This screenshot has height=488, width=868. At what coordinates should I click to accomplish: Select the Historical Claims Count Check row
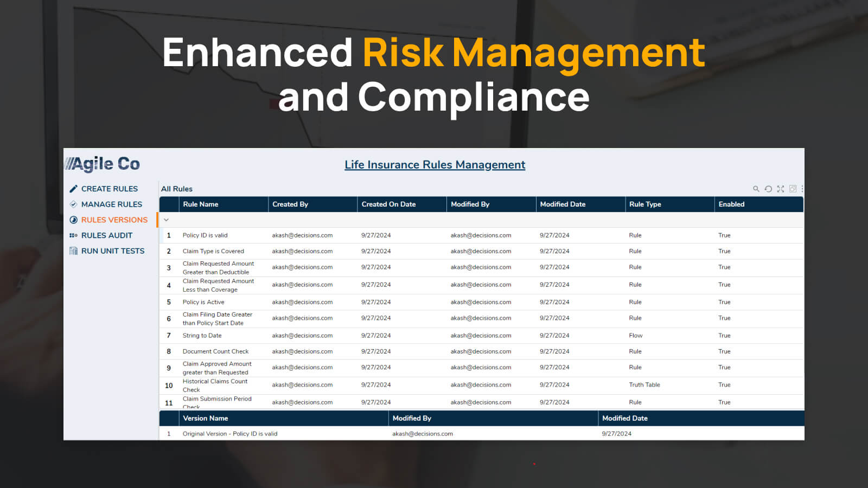[215, 386]
